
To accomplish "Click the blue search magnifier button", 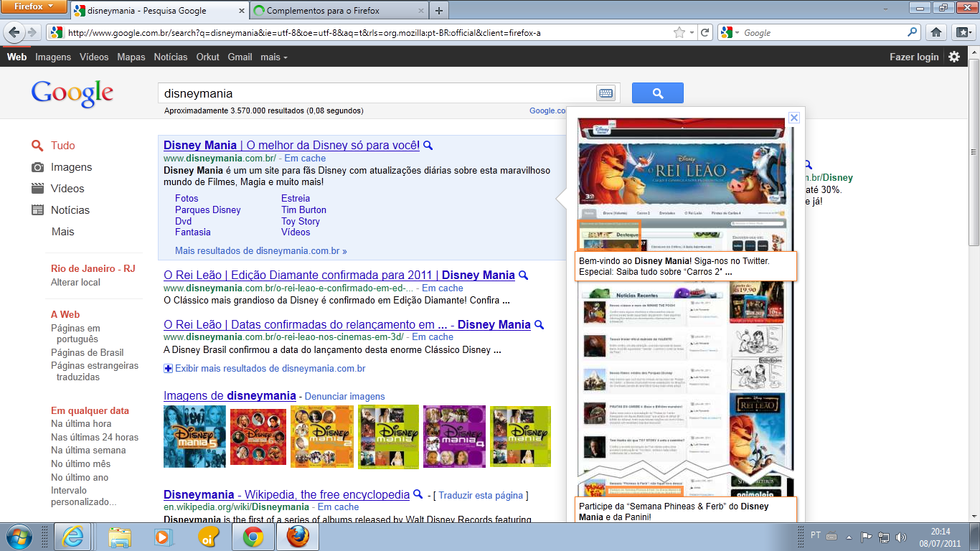I will 657,93.
